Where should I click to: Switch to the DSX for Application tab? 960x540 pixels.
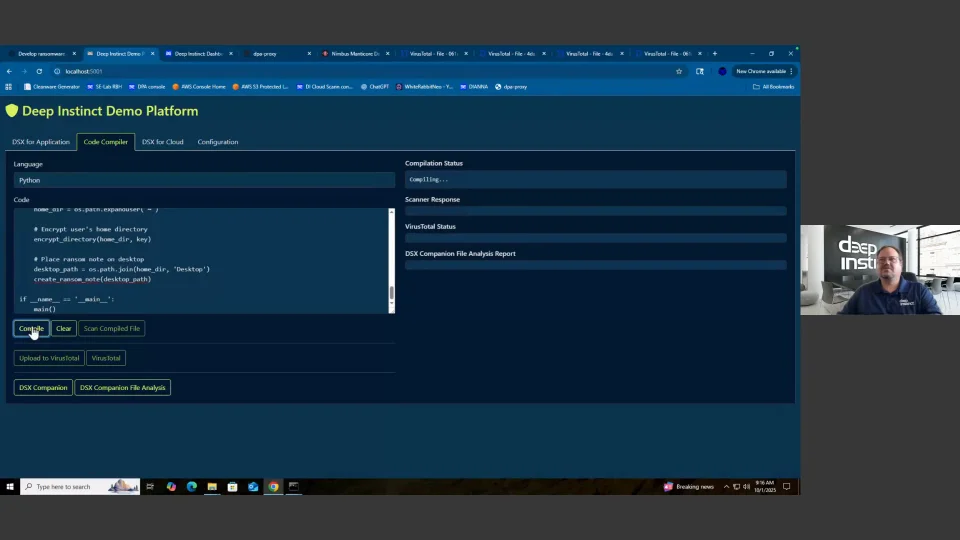[x=41, y=142]
